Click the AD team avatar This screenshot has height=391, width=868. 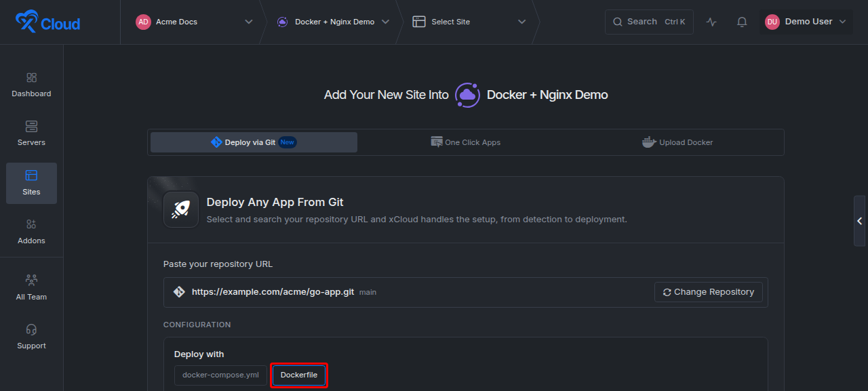[143, 22]
